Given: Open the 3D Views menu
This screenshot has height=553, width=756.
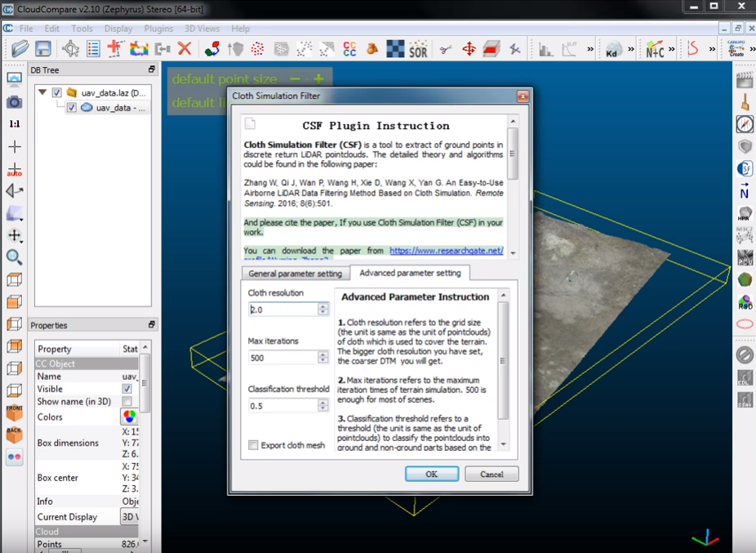Looking at the screenshot, I should (202, 29).
